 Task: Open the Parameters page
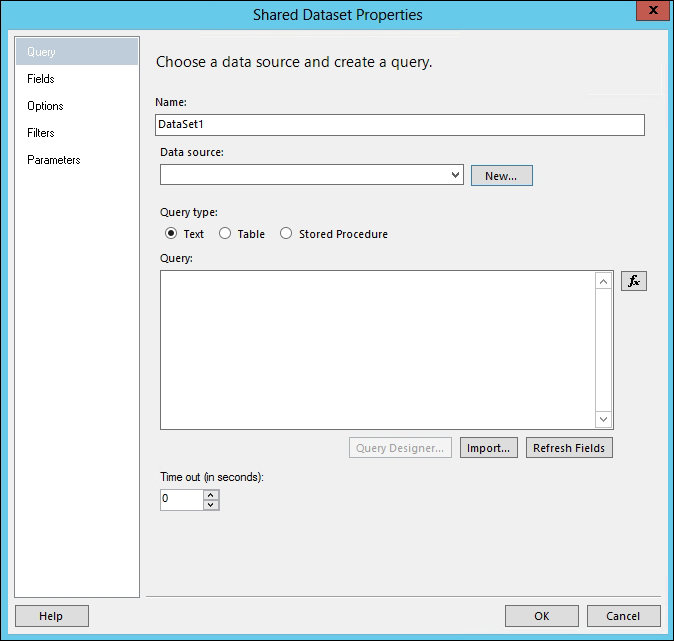54,160
